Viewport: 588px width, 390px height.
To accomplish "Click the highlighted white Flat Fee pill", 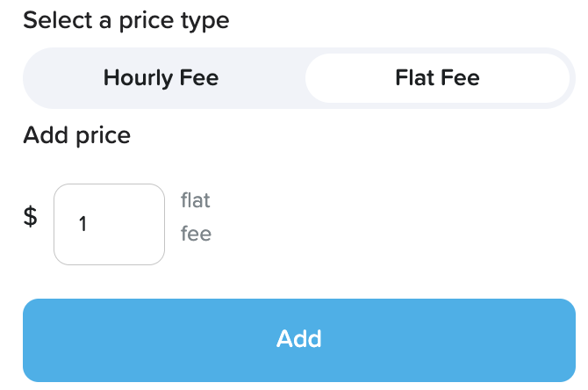I will (x=437, y=78).
